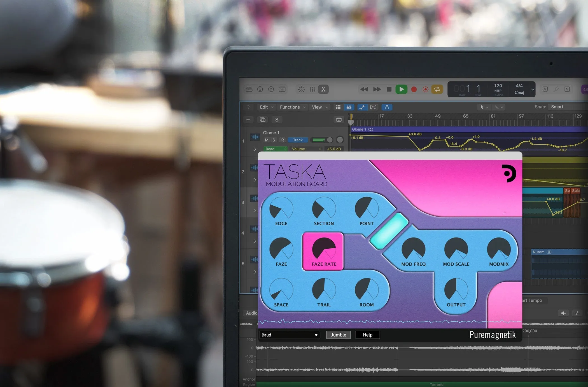Open the pointer tool dropdown
The width and height of the screenshot is (588, 387).
coord(484,107)
